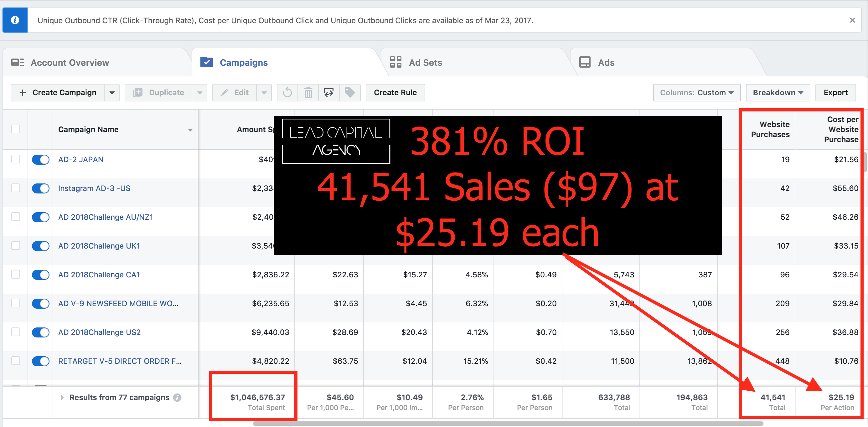The width and height of the screenshot is (868, 427).
Task: Open the Breakdown dropdown
Action: 778,93
